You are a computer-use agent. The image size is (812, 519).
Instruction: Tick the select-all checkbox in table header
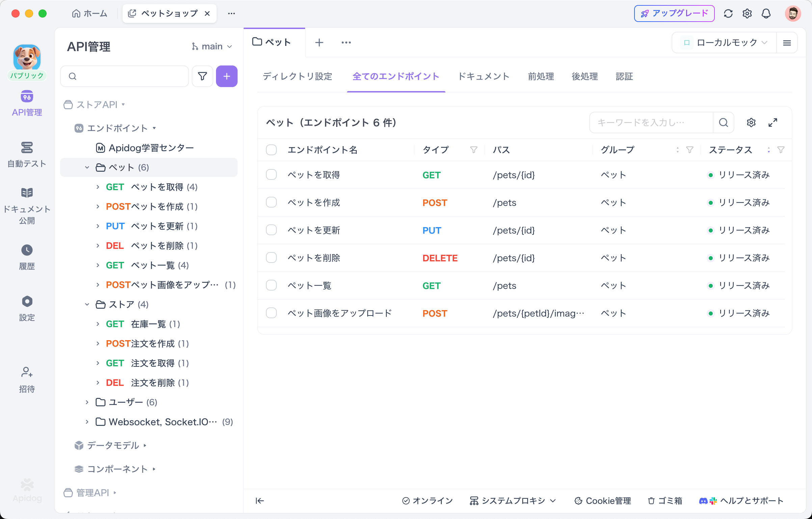click(x=271, y=150)
